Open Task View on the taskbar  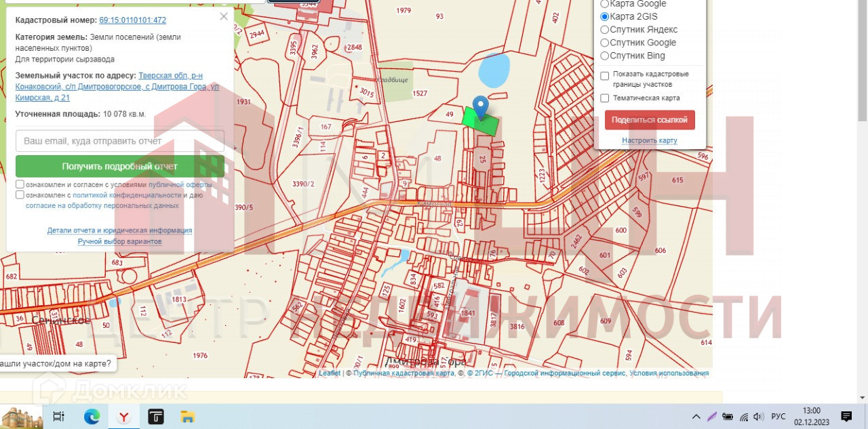click(x=59, y=417)
